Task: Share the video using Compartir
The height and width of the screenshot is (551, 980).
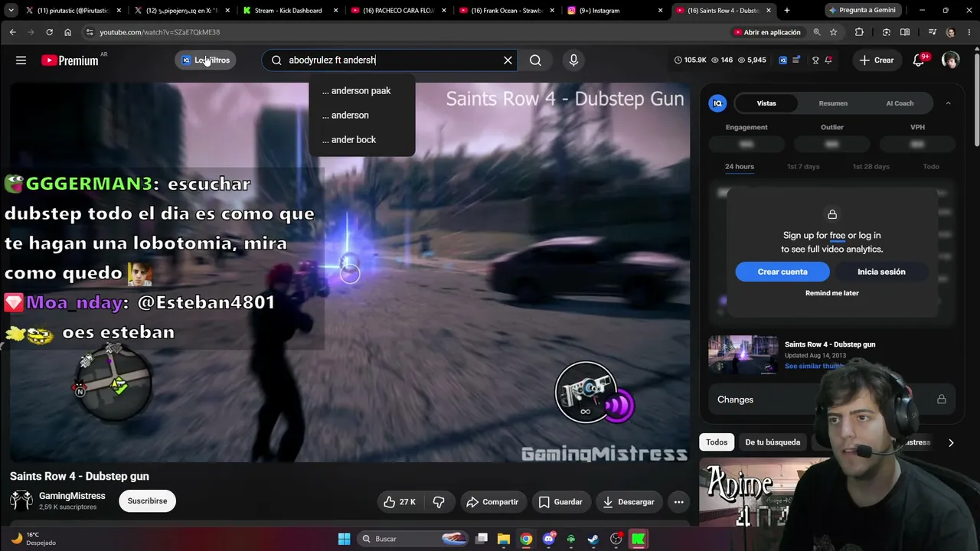Action: point(492,502)
